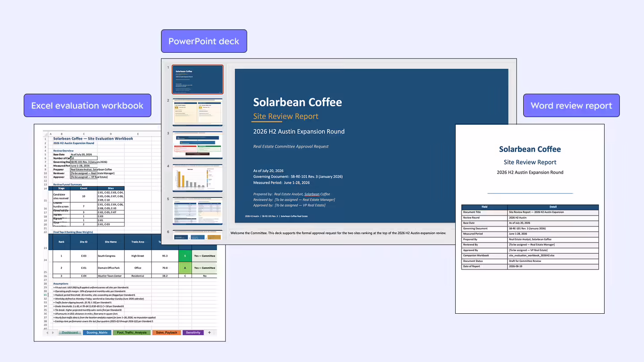Select the 'C-02, C-05, C-07' sites cell
The image size is (644, 362).
click(111, 212)
